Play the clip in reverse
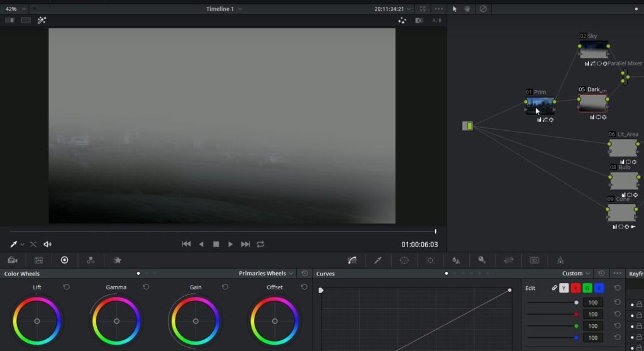The image size is (644, 351). pos(201,244)
